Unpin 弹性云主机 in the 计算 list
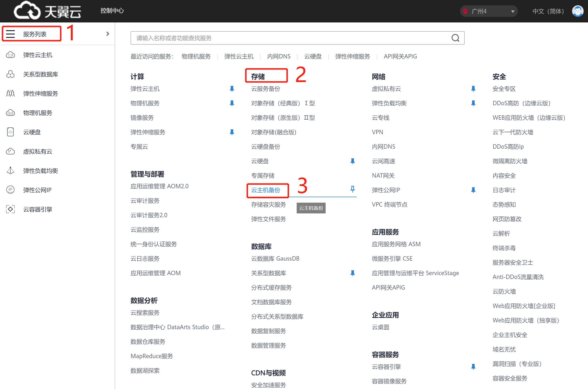Viewport: 588px width, 389px height. tap(232, 89)
